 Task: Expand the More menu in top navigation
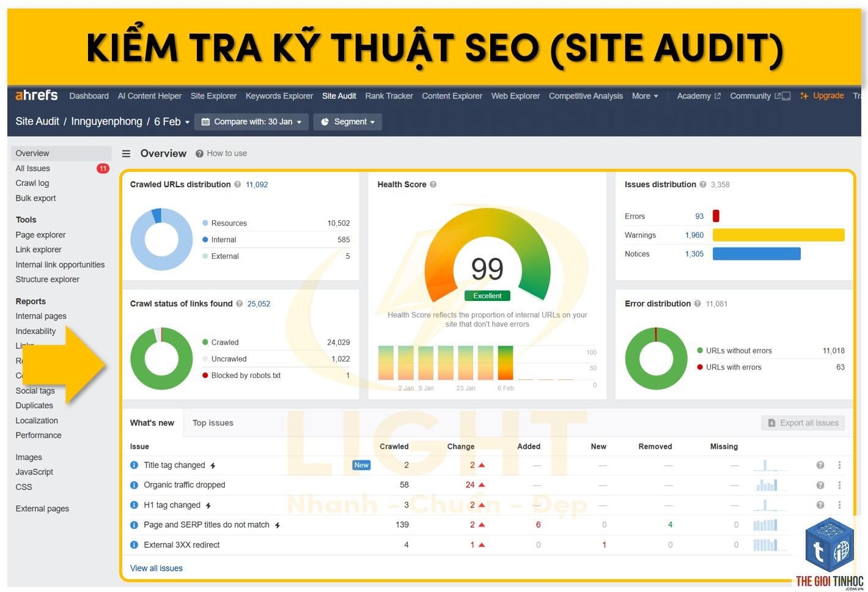[645, 96]
